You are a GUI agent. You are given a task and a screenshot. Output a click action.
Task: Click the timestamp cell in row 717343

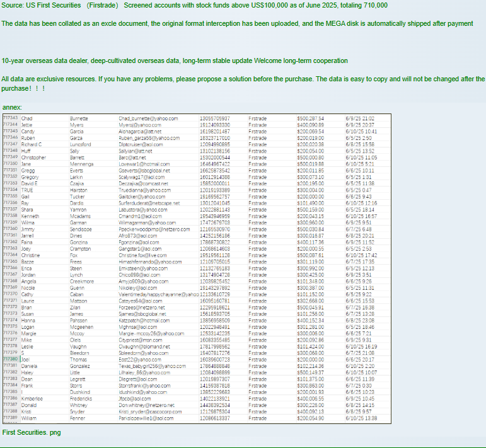click(359, 118)
